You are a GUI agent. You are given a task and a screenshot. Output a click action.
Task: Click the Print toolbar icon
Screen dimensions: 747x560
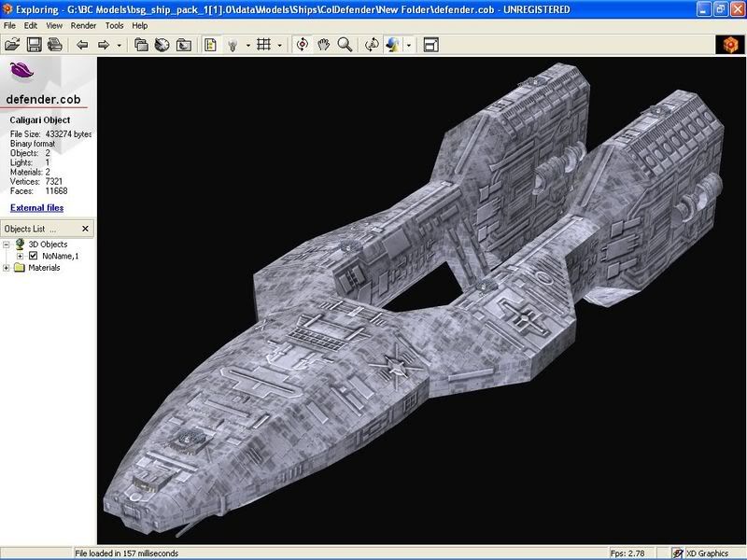[x=55, y=45]
